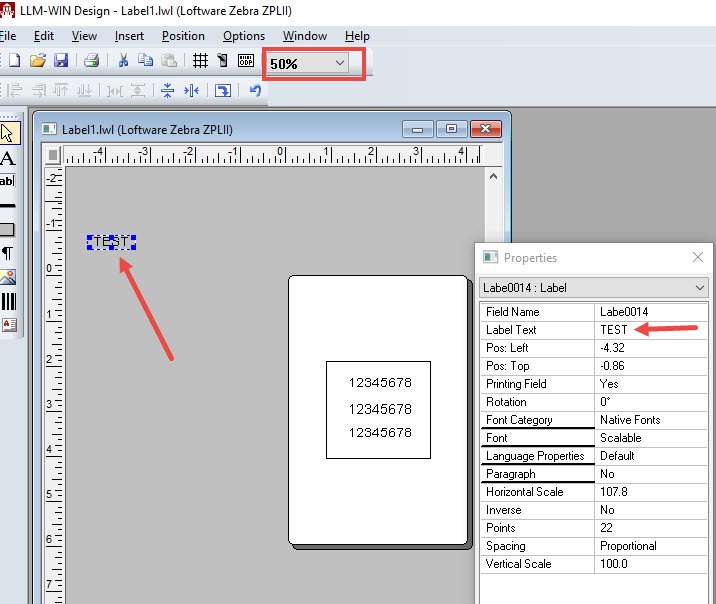Maximize the Label1.lwl document window
The width and height of the screenshot is (716, 604).
[451, 129]
